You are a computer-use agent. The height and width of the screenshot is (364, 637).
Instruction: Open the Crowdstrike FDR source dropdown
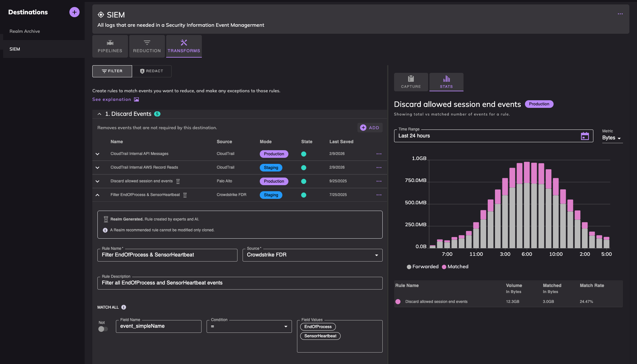coord(376,255)
